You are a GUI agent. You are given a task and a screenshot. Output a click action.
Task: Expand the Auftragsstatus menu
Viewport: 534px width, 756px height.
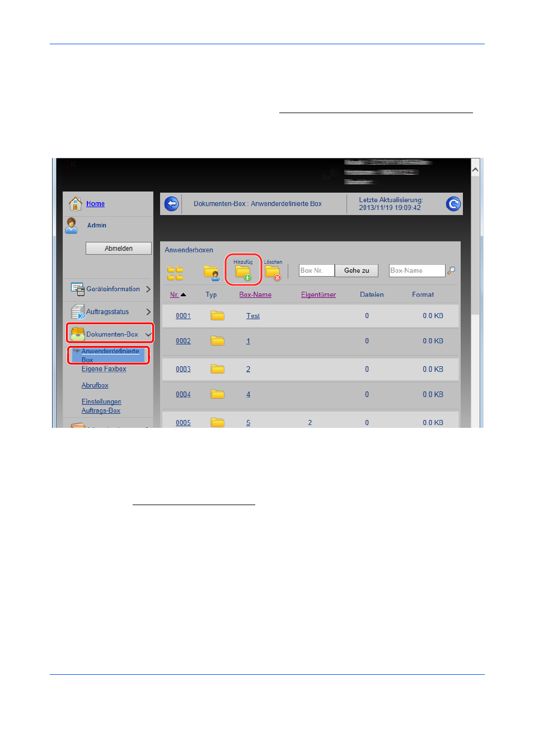tap(148, 312)
